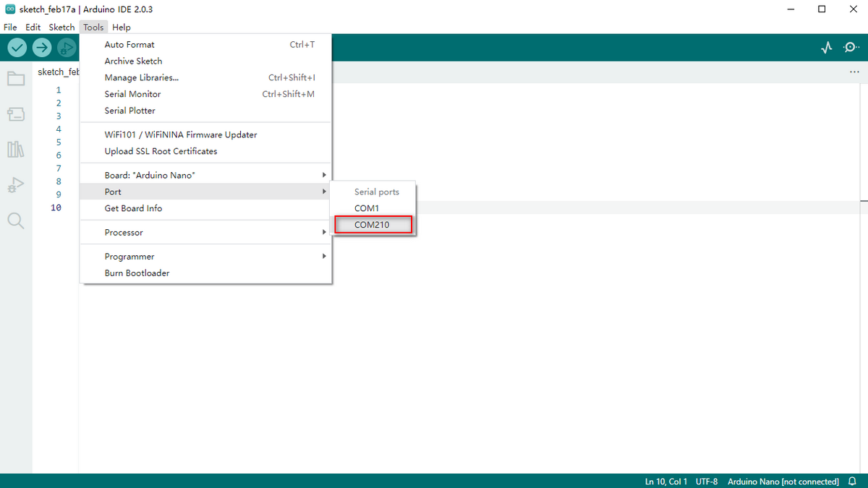The height and width of the screenshot is (488, 868).
Task: Click the UTF-8 encoding status entry
Action: click(707, 481)
